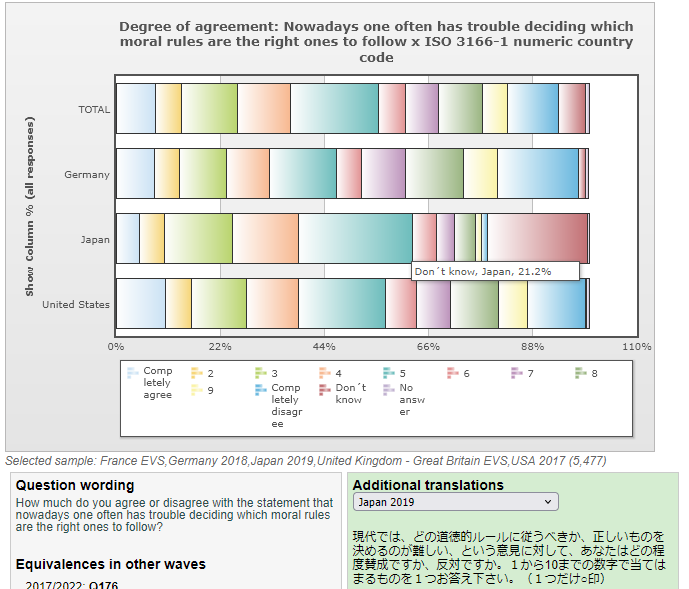Viewport: 689px width, 589px height.
Task: Select Japan's green category 3 segment
Action: tap(198, 238)
